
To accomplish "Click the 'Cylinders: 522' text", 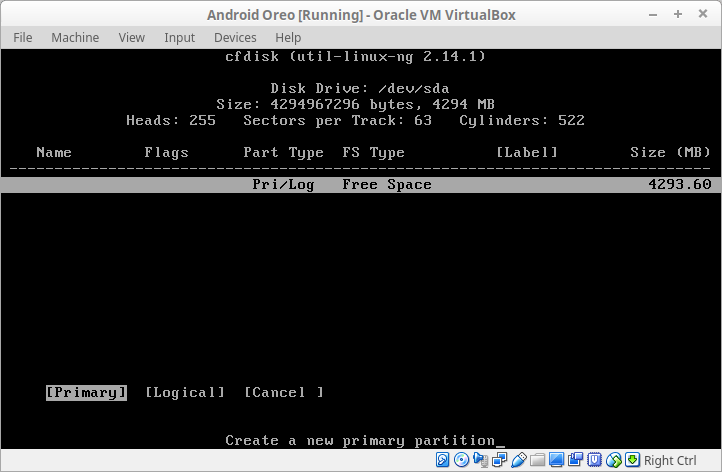I will coord(522,121).
